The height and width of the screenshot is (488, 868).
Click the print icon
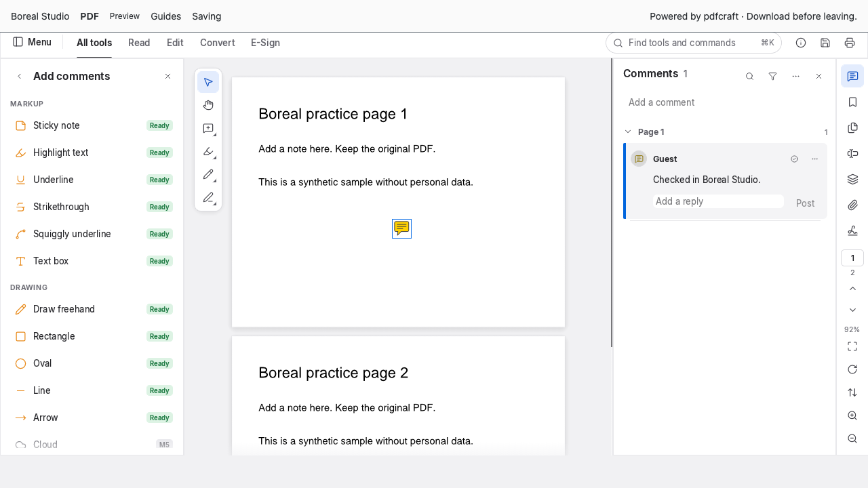[850, 43]
